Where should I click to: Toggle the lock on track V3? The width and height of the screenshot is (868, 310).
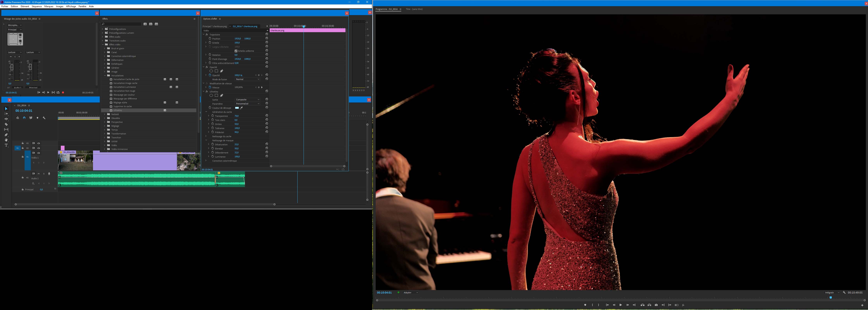[23, 143]
